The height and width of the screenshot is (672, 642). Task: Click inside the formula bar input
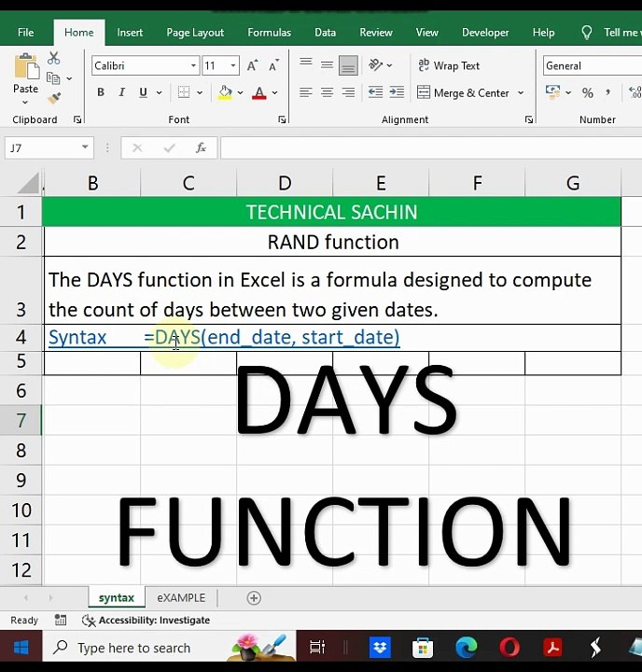[x=431, y=147]
